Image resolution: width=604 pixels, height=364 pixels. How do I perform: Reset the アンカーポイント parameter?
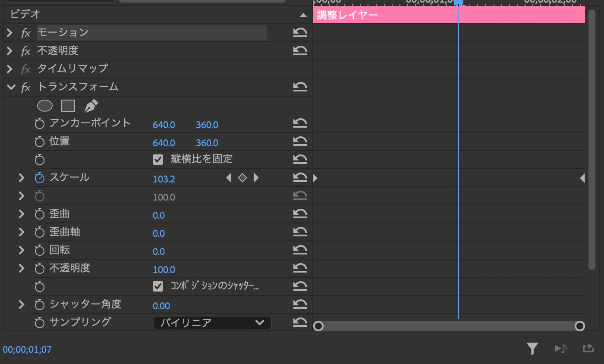tap(300, 123)
